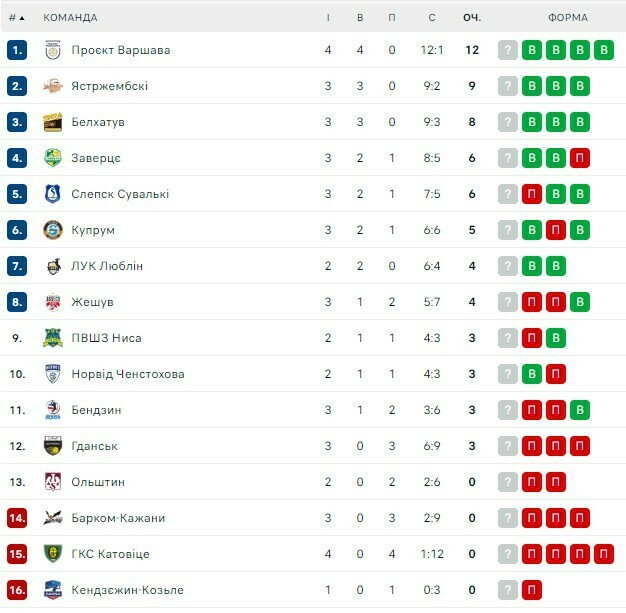Open the ЛУК Люблін team page
The height and width of the screenshot is (613, 626).
pos(107,266)
